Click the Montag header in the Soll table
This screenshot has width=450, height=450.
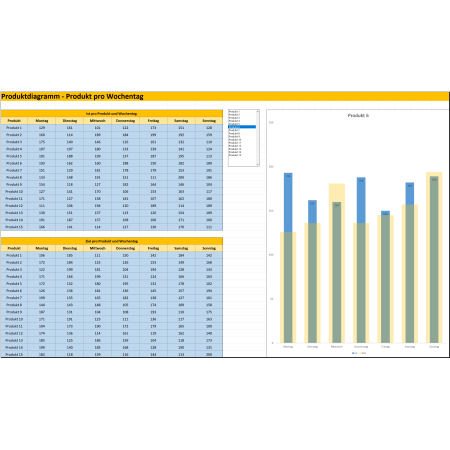[42, 248]
